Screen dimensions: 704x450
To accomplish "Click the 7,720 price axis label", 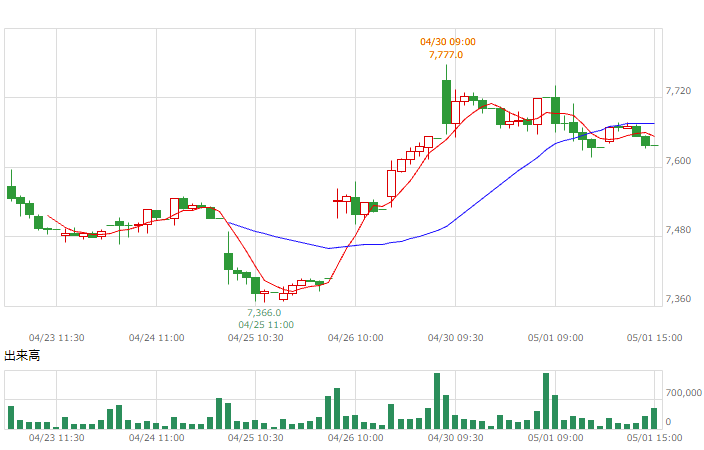I will pos(678,91).
